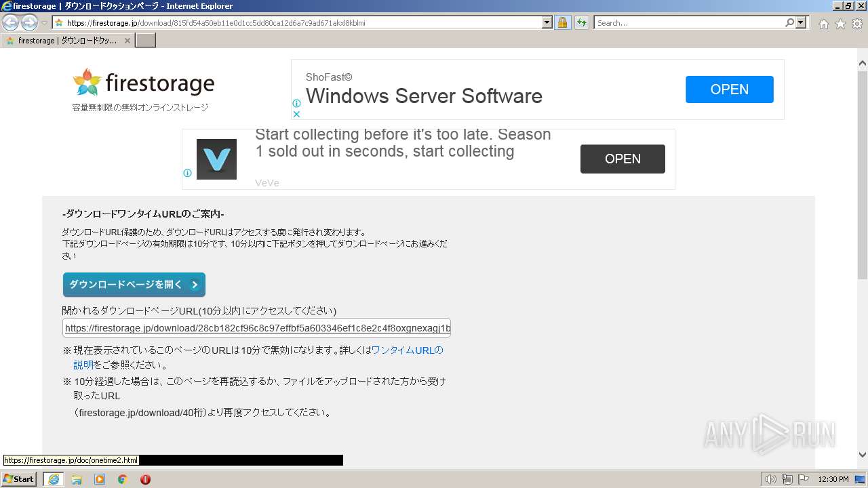Screen dimensions: 868x488
Task: Click the 12:30 PM system clock
Action: (833, 479)
